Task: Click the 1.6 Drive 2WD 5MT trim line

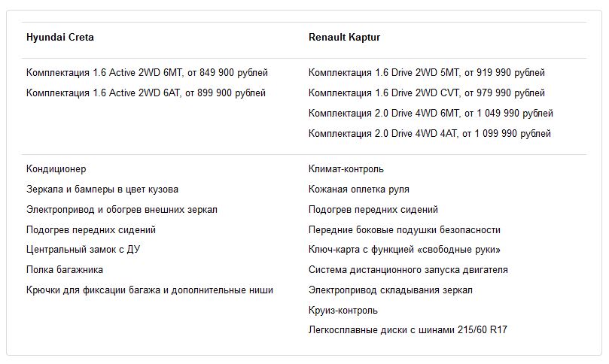Action: coord(427,73)
